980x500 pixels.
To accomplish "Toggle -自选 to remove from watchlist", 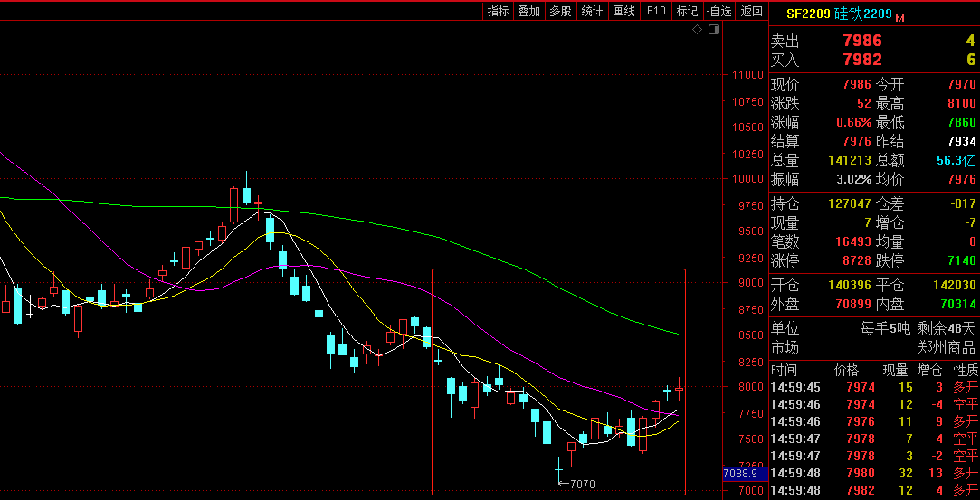I will [x=718, y=11].
